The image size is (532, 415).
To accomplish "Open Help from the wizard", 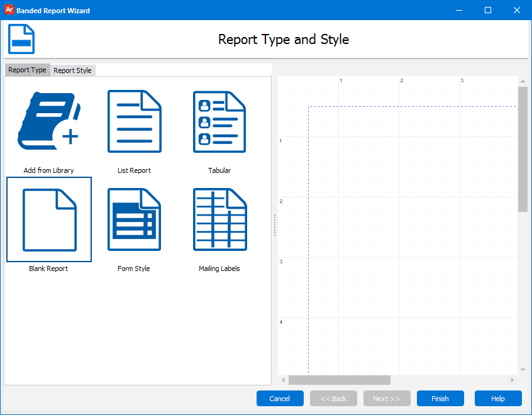I will tap(498, 398).
